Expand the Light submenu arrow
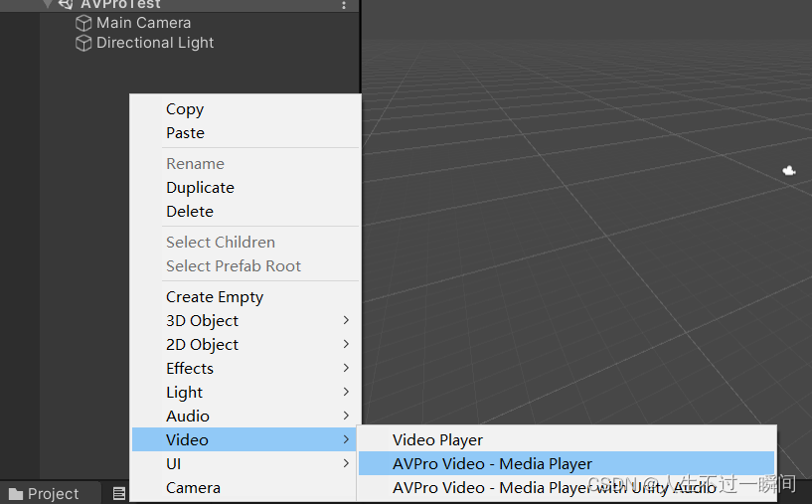Viewport: 812px width, 504px height. [x=346, y=392]
